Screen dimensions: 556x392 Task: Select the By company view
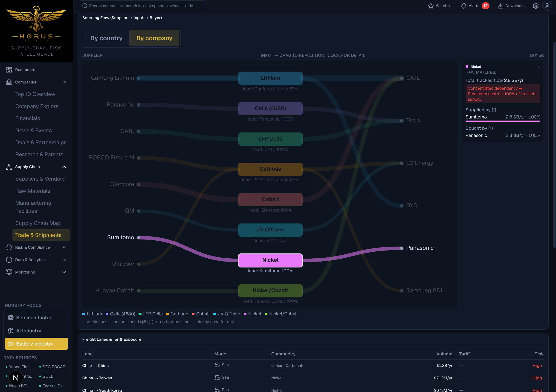[154, 38]
